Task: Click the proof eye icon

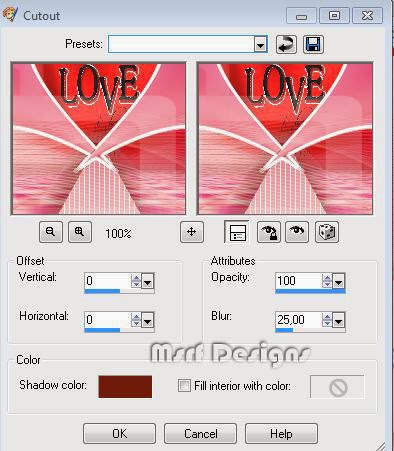Action: coord(297,232)
